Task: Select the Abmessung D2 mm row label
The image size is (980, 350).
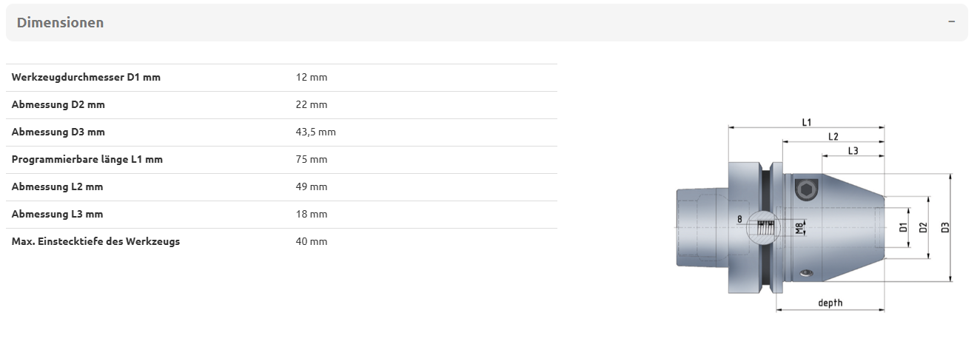Action: [58, 104]
